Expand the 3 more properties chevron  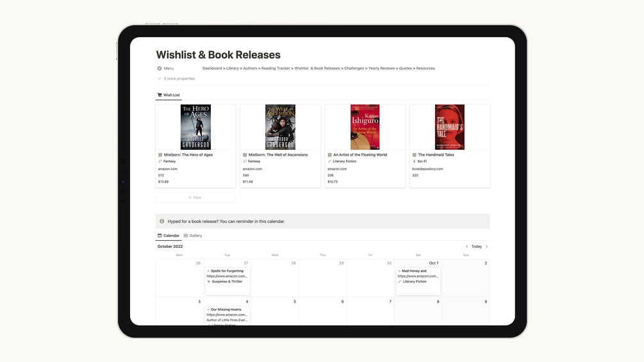159,78
